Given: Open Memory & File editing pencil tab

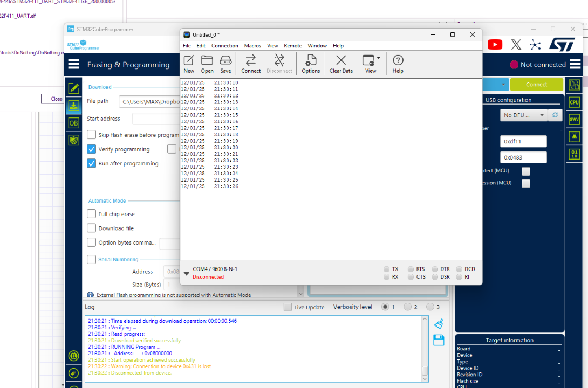Looking at the screenshot, I should click(74, 88).
